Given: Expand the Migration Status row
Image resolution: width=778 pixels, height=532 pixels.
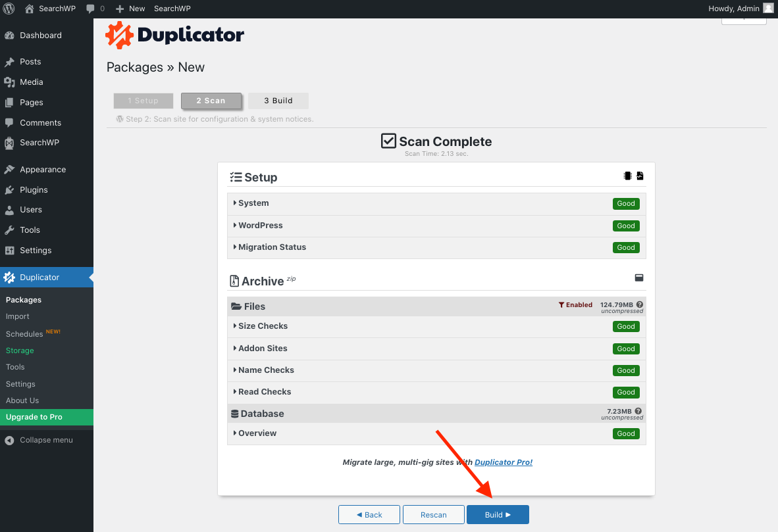Looking at the screenshot, I should (x=272, y=247).
